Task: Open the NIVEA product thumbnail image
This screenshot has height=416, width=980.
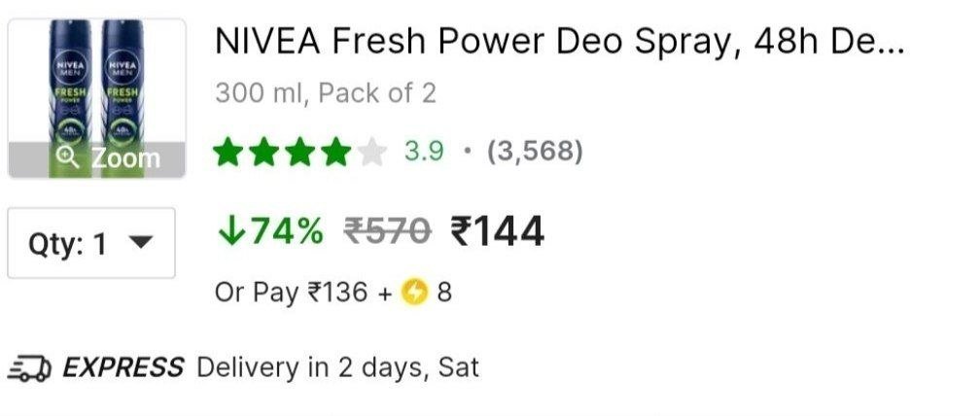Action: [96, 83]
